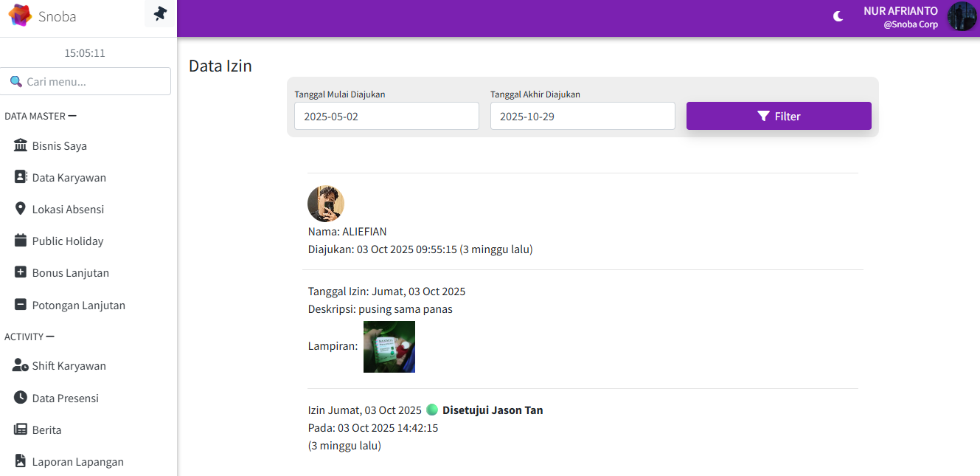Collapse the ACTIVITY section
The width and height of the screenshot is (980, 476).
click(50, 337)
